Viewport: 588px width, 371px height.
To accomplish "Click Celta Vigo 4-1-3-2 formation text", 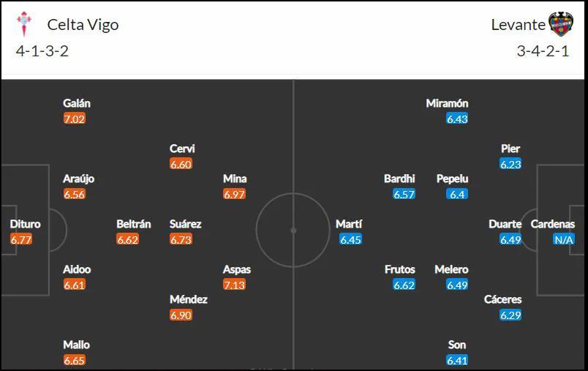I will 42,51.
